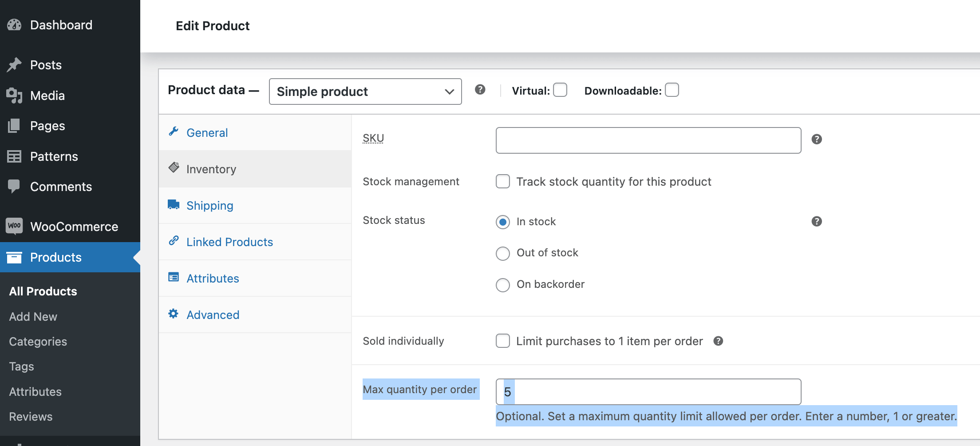Open Attributes submenu link in sidebar

(x=36, y=391)
